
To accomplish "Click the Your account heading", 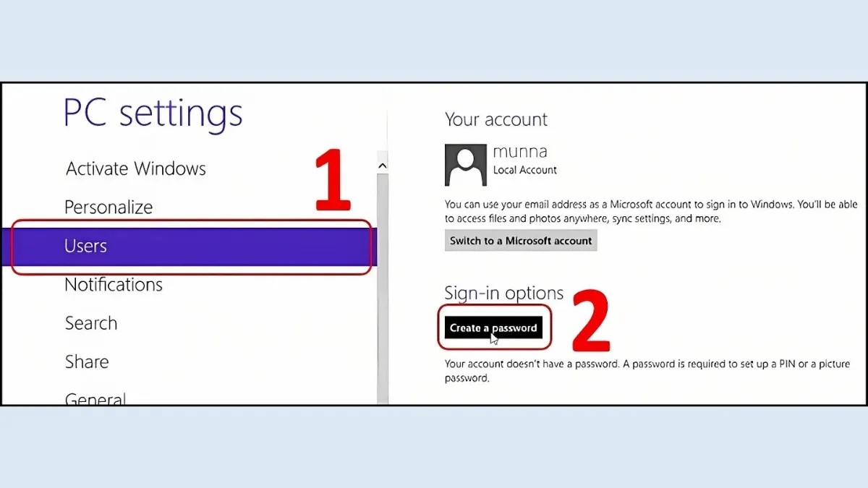I will point(496,119).
